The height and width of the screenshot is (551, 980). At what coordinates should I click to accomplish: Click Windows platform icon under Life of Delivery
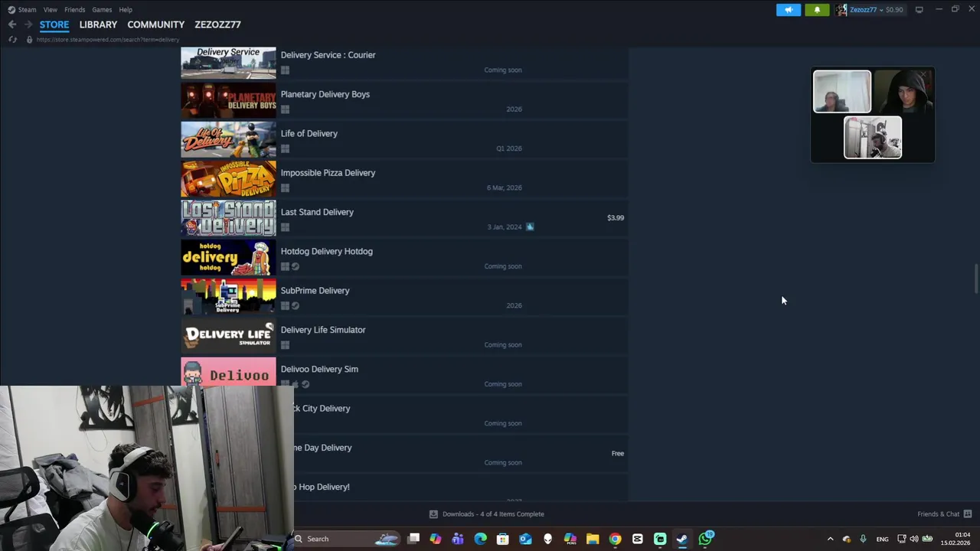pos(285,148)
